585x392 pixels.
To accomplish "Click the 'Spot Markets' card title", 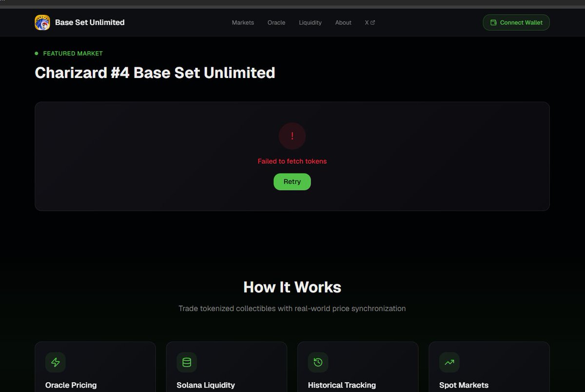I will (x=464, y=385).
